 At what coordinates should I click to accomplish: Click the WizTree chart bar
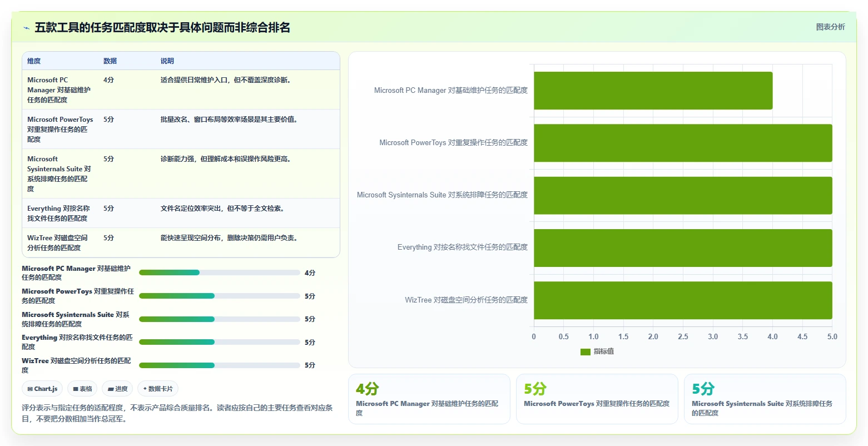point(683,300)
